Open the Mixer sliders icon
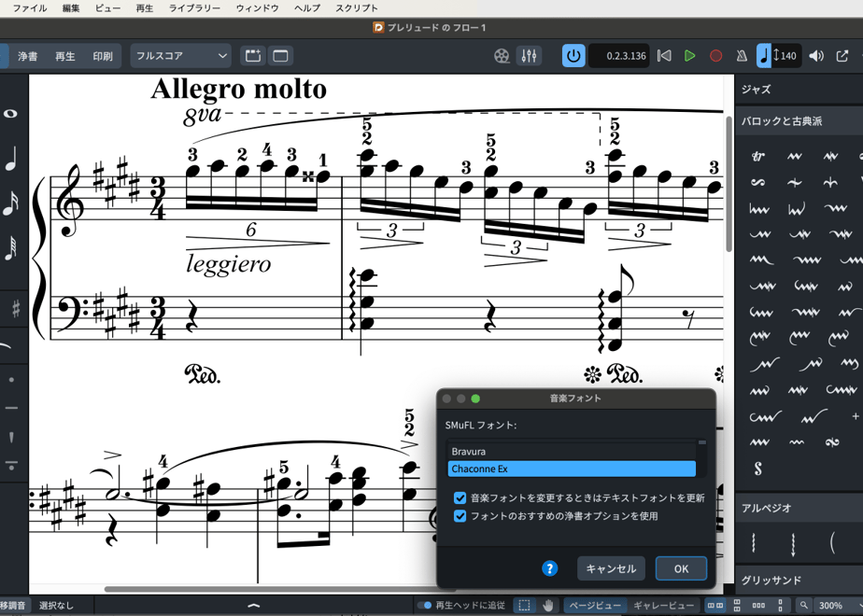 (x=529, y=56)
